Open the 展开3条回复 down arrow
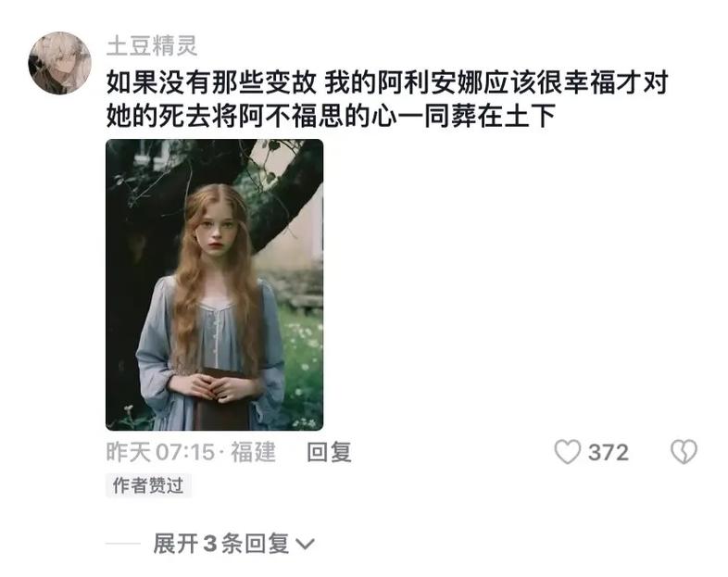 click(x=305, y=544)
